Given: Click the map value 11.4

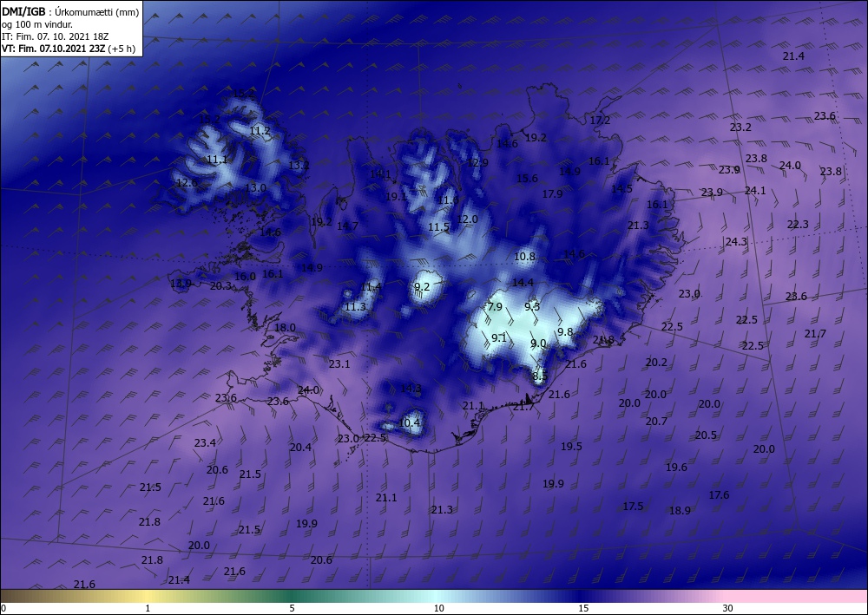Looking at the screenshot, I should tap(371, 287).
